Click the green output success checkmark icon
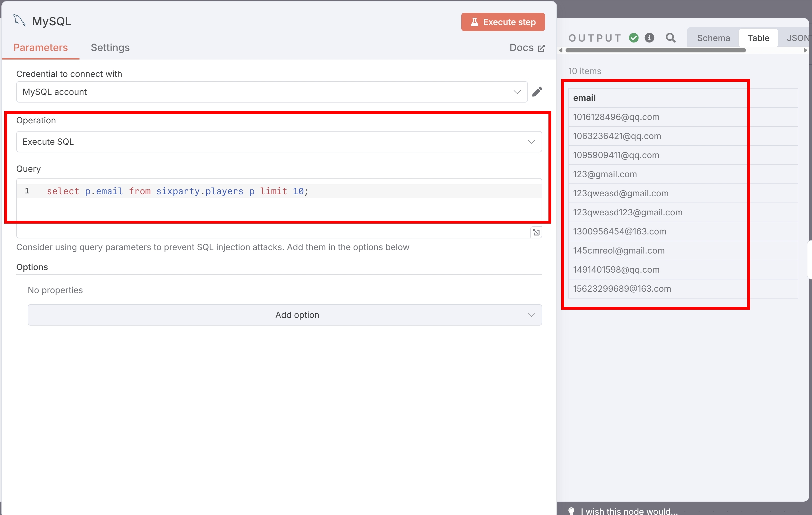 click(634, 38)
